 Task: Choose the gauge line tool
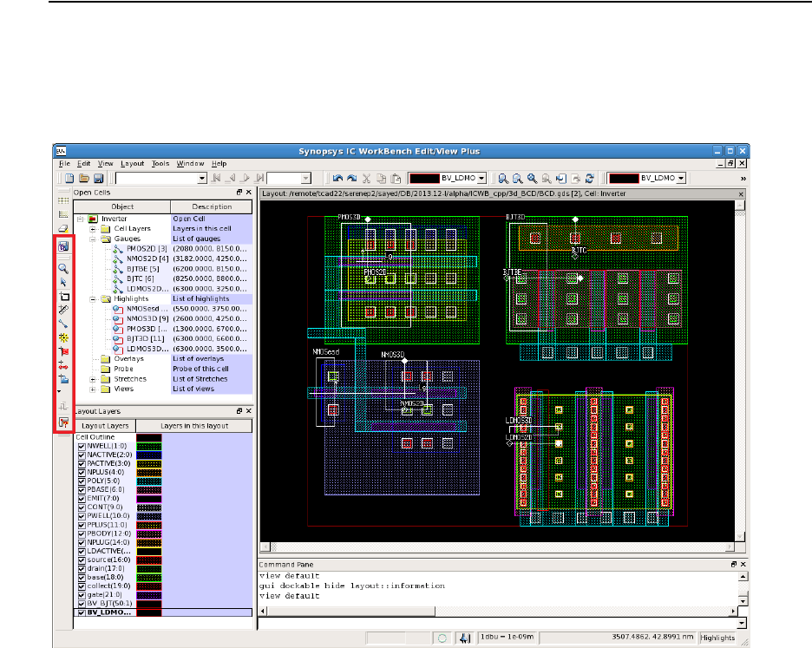(x=63, y=324)
